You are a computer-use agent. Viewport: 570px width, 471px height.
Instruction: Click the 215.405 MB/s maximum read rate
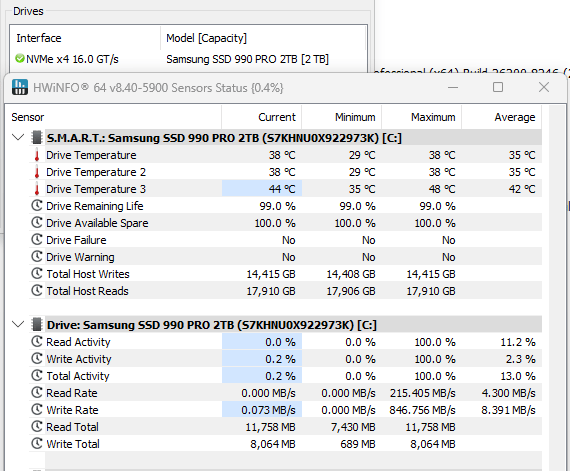[422, 393]
